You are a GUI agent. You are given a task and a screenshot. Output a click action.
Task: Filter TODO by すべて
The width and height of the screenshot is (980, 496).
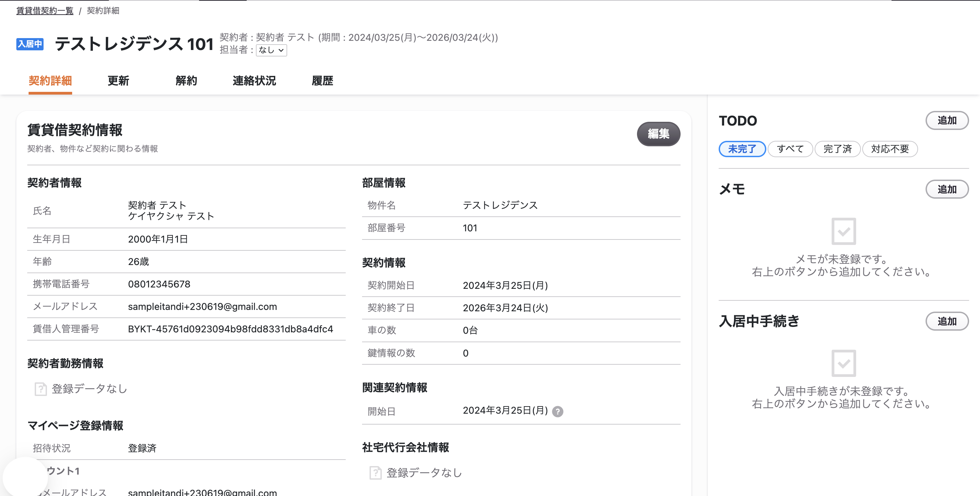pyautogui.click(x=790, y=149)
